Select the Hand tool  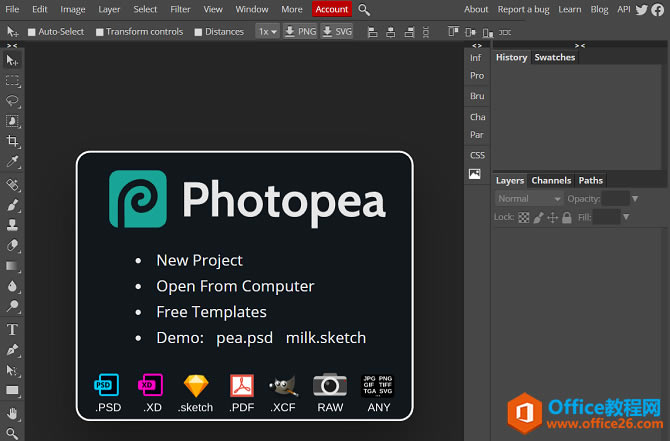pyautogui.click(x=12, y=414)
